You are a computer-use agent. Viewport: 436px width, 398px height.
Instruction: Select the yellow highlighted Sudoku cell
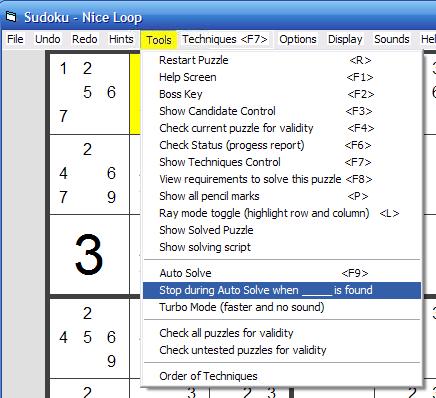pos(135,94)
